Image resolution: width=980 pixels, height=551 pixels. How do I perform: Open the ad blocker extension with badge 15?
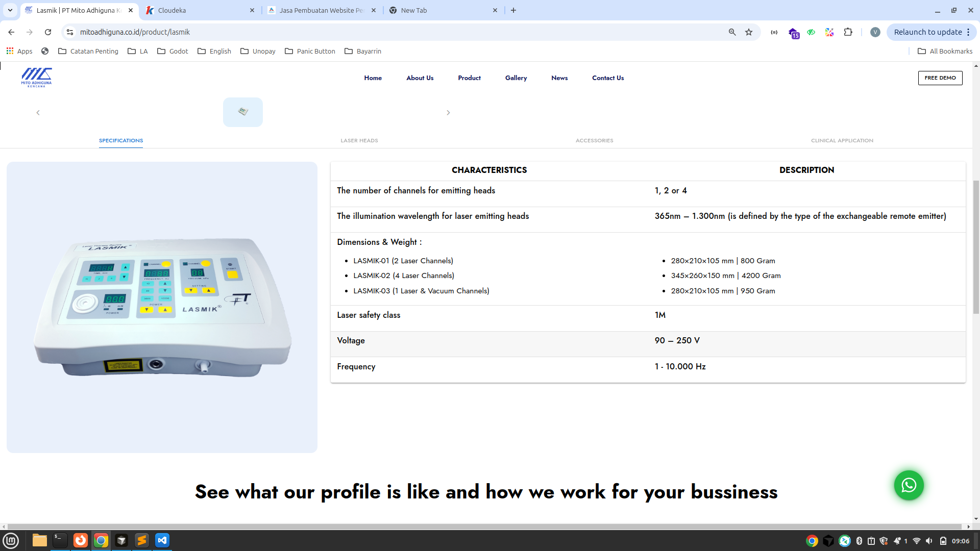[794, 32]
